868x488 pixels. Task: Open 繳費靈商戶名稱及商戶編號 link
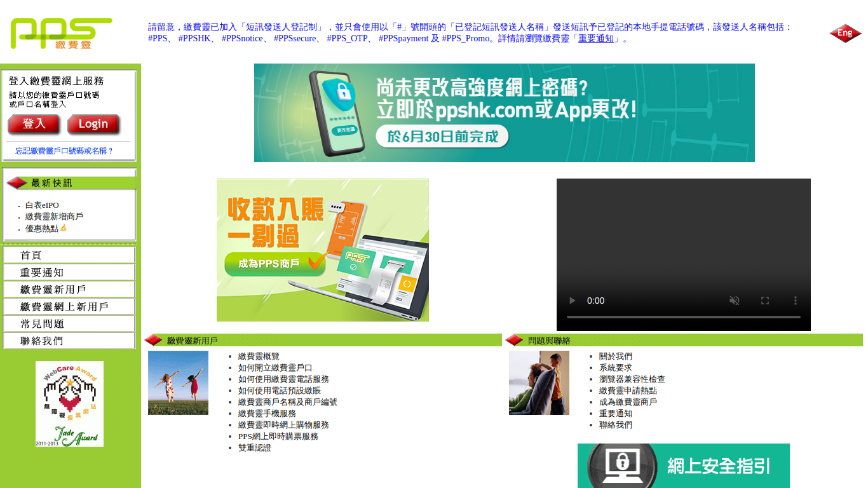(x=288, y=402)
